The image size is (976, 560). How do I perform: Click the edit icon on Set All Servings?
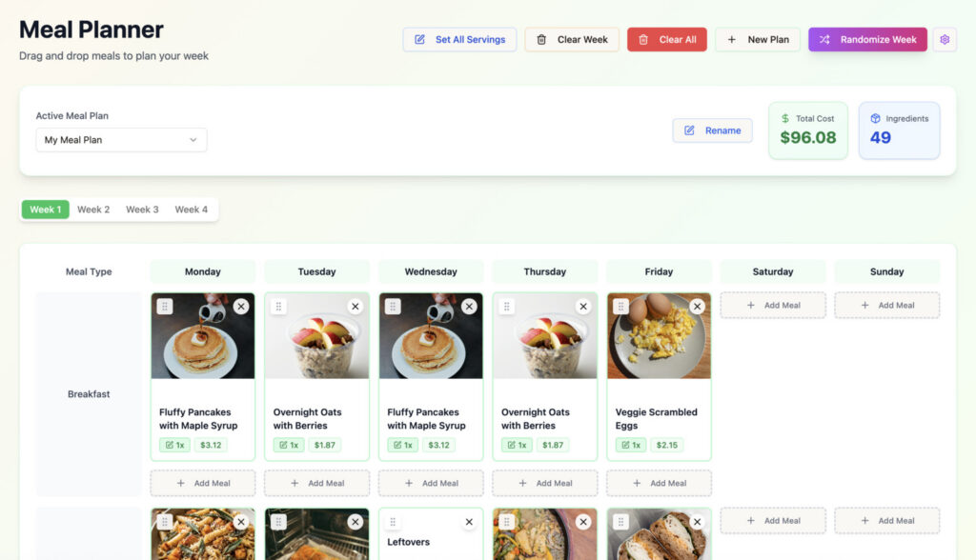[419, 39]
